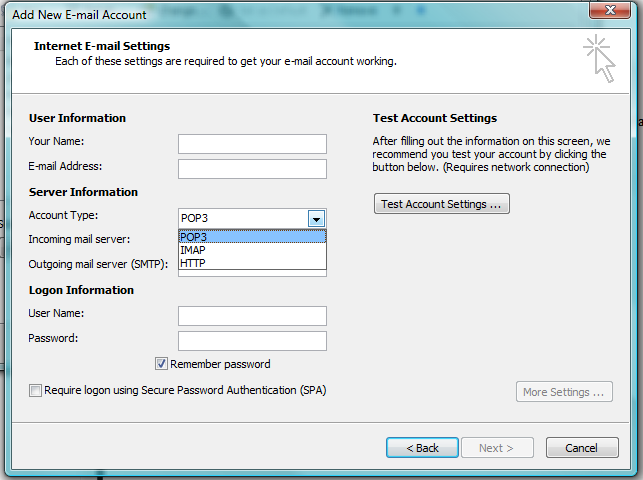The height and width of the screenshot is (480, 643).
Task: Expand the Account Type dropdown arrow
Action: [x=316, y=219]
